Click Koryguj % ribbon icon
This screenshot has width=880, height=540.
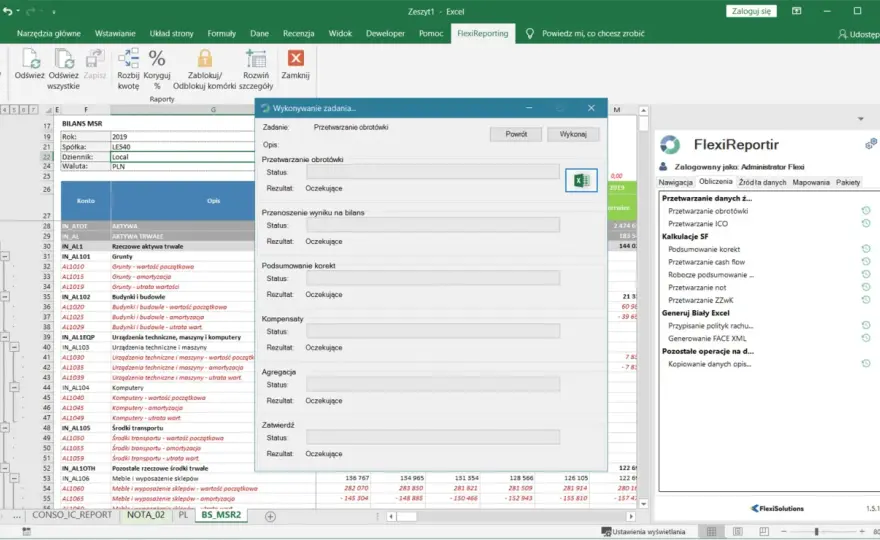157,58
